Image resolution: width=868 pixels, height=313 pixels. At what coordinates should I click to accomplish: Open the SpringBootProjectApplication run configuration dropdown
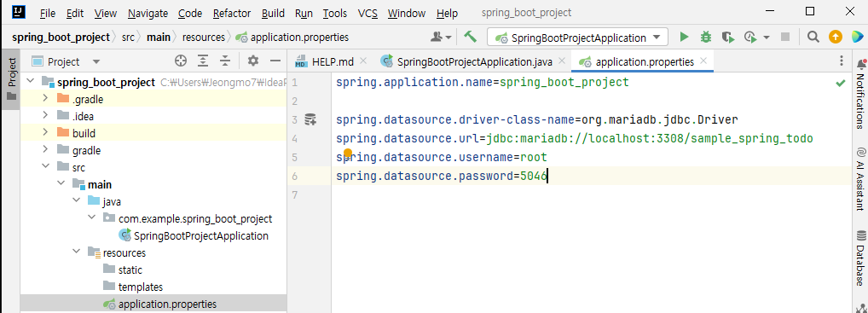pyautogui.click(x=577, y=38)
